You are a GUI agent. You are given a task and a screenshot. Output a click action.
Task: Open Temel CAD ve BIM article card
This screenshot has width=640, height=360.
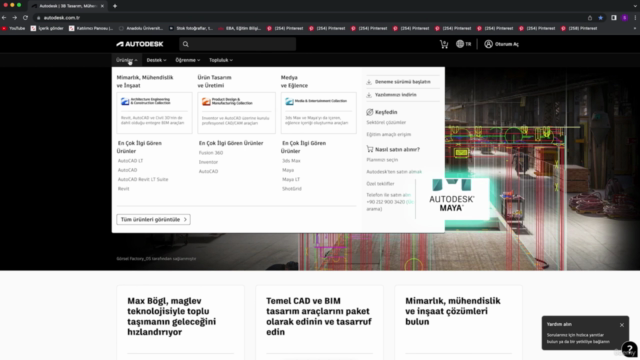[319, 322]
